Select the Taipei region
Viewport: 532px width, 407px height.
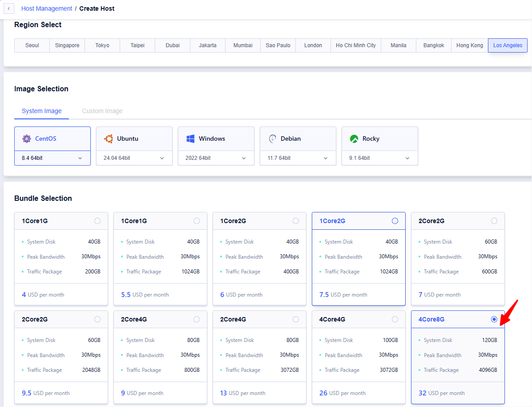137,45
